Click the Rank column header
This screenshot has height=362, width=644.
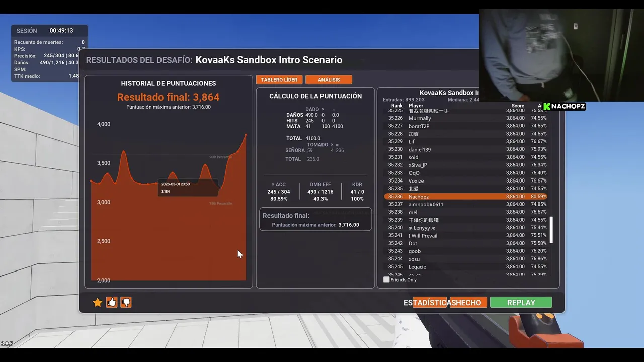tap(397, 106)
